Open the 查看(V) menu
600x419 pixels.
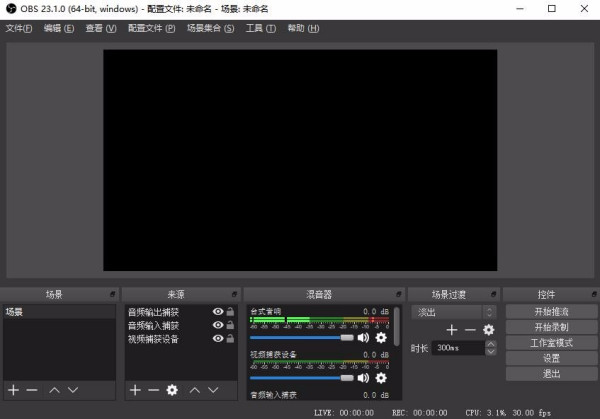pos(101,28)
